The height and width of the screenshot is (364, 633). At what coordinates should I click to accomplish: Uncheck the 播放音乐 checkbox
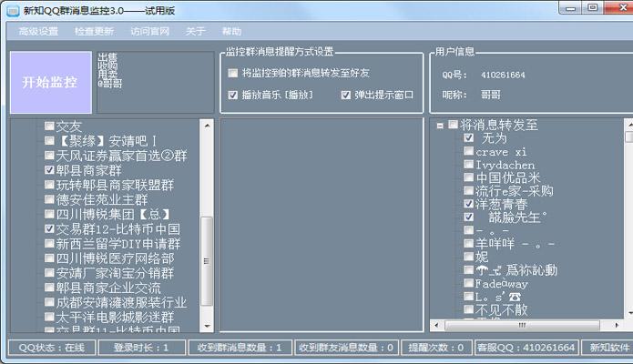(233, 95)
